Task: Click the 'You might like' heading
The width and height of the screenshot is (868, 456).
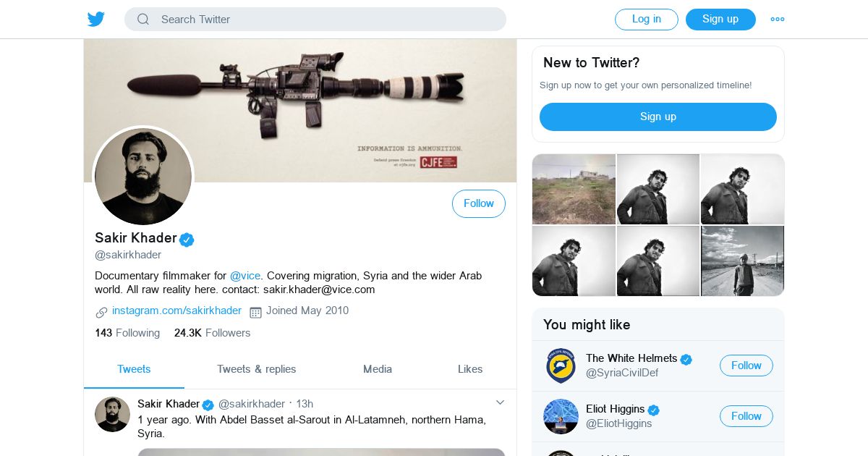Action: click(x=587, y=325)
